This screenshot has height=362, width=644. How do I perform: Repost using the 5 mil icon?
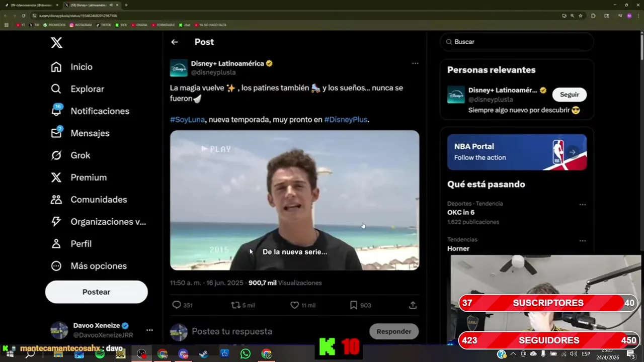pyautogui.click(x=243, y=305)
